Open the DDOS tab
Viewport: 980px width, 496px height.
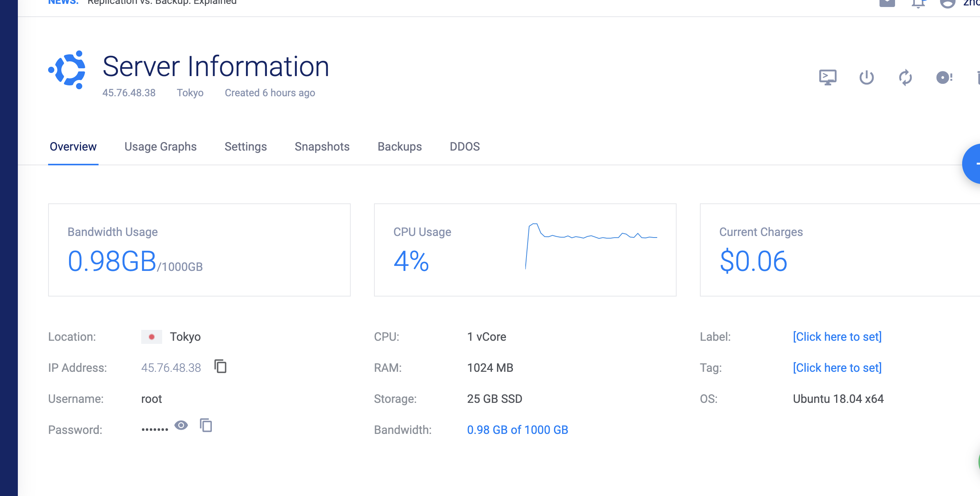tap(464, 147)
